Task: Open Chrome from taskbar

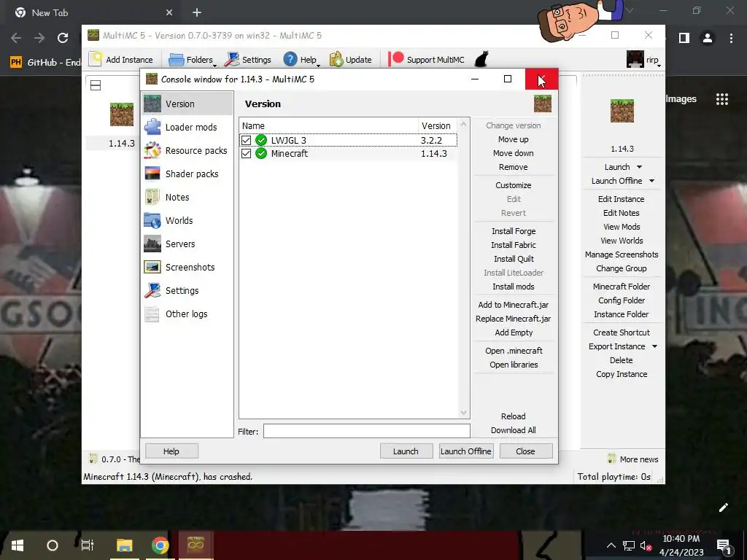Action: 160,545
